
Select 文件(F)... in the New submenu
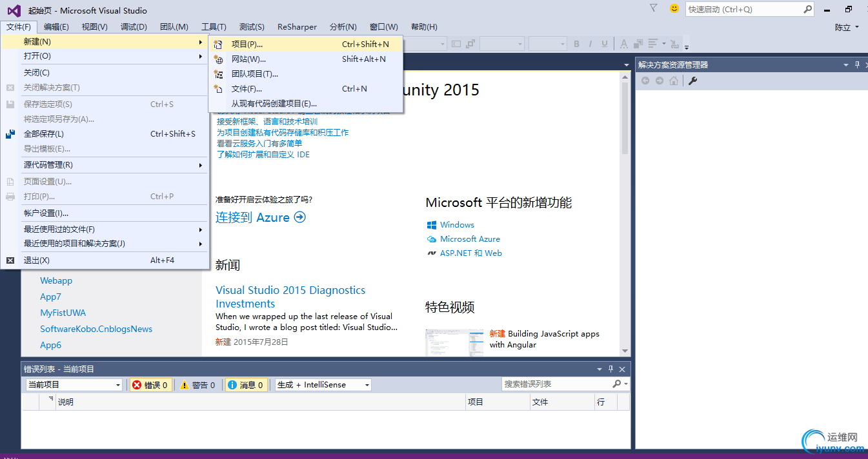click(x=306, y=88)
